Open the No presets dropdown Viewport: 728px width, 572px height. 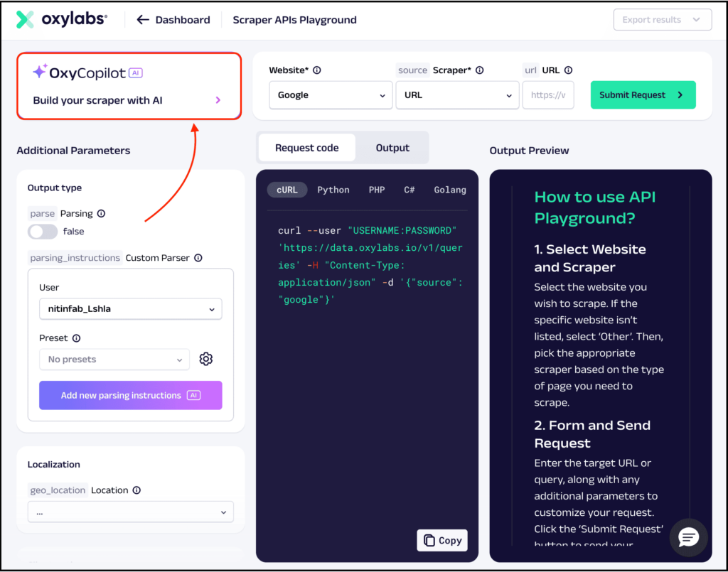[114, 360]
